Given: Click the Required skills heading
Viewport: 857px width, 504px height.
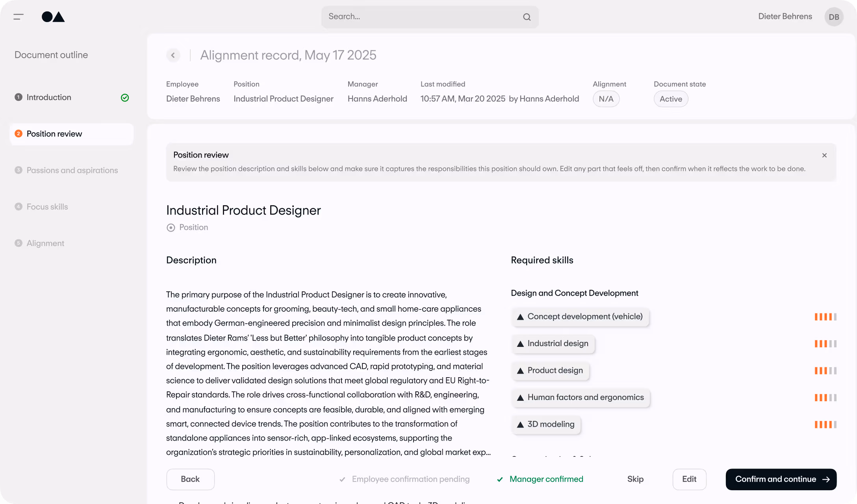Looking at the screenshot, I should [x=542, y=260].
